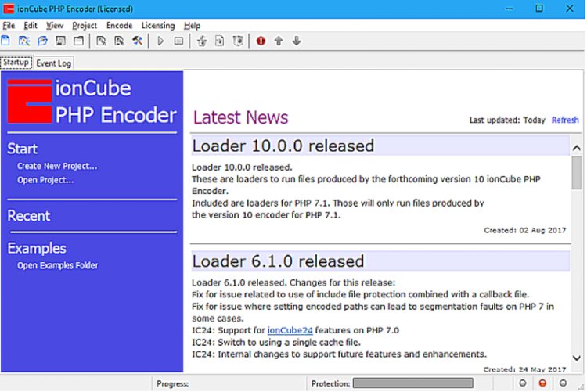Open the Edit menu
587x392 pixels.
point(31,26)
